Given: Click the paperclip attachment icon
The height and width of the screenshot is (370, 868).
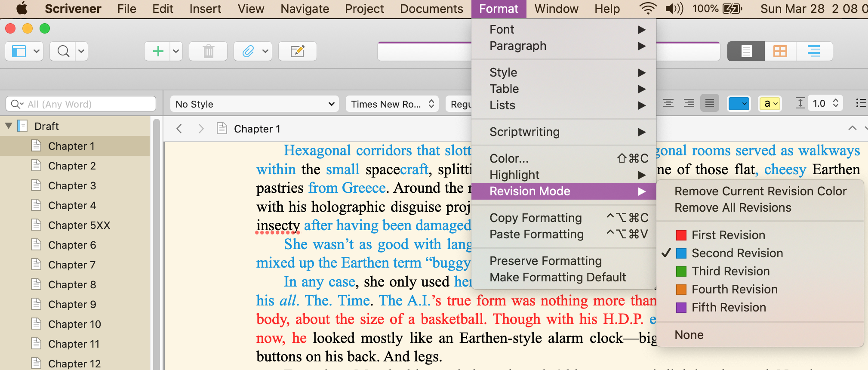Looking at the screenshot, I should [248, 52].
